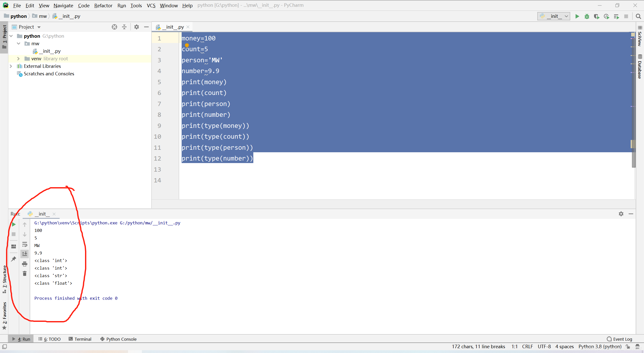Viewport: 644px width, 353px height.
Task: Click the inspection status indicator top-right of editor
Action: (633, 35)
